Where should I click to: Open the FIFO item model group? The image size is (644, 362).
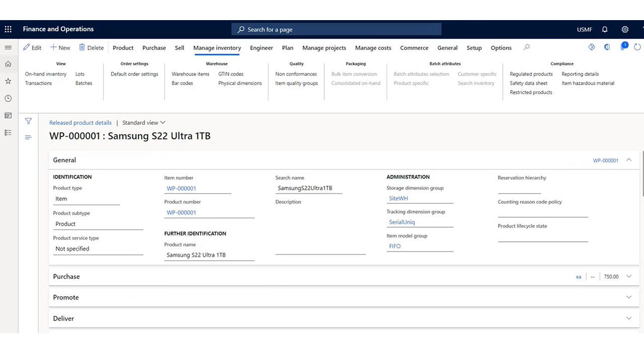pos(395,246)
